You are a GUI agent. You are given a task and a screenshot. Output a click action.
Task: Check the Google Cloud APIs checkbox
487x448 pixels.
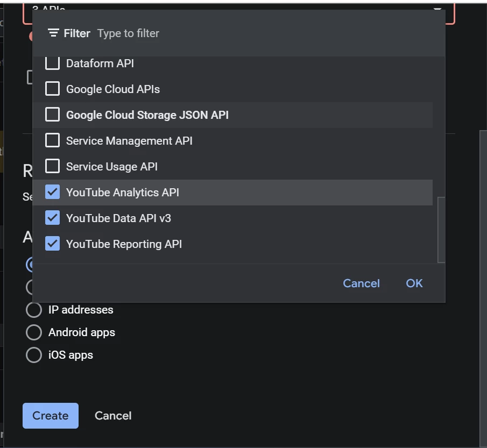pyautogui.click(x=53, y=89)
